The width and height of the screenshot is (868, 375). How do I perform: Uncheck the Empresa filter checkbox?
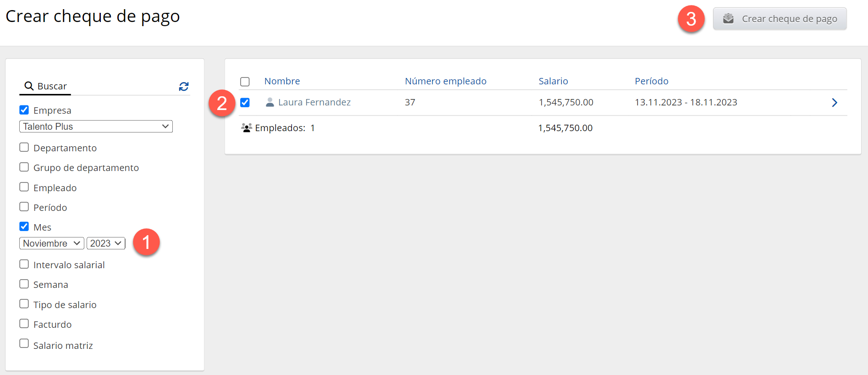24,110
